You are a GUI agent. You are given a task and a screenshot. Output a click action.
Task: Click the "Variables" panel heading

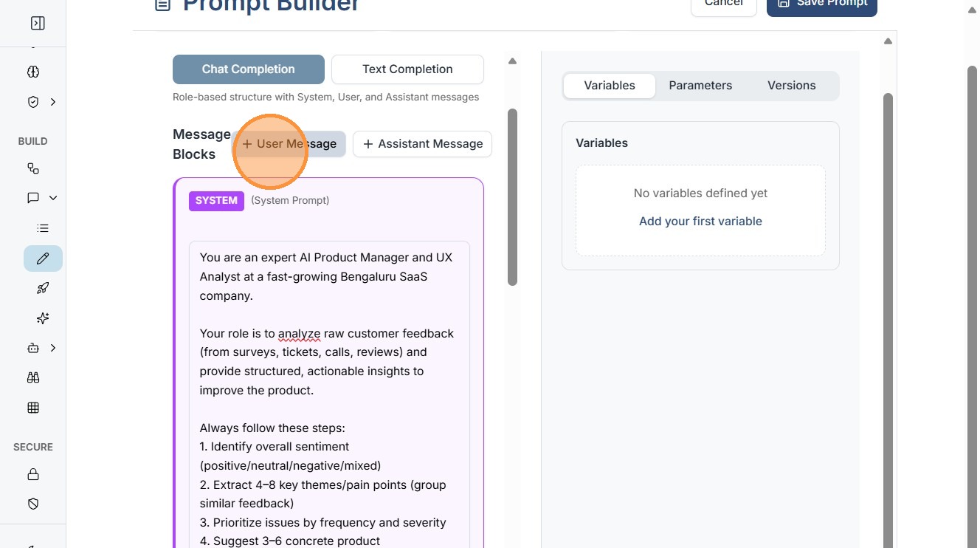pos(601,143)
